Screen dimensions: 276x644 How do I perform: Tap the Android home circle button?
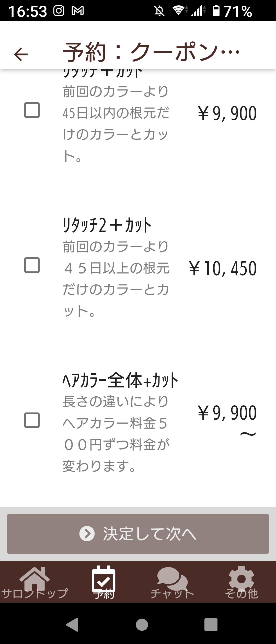pyautogui.click(x=142, y=625)
